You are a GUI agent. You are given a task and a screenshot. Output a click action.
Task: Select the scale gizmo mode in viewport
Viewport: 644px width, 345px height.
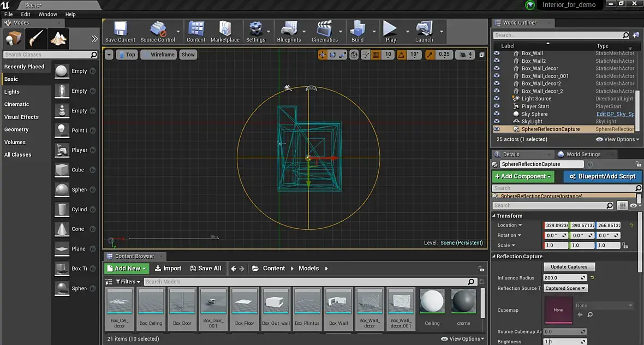(x=342, y=55)
